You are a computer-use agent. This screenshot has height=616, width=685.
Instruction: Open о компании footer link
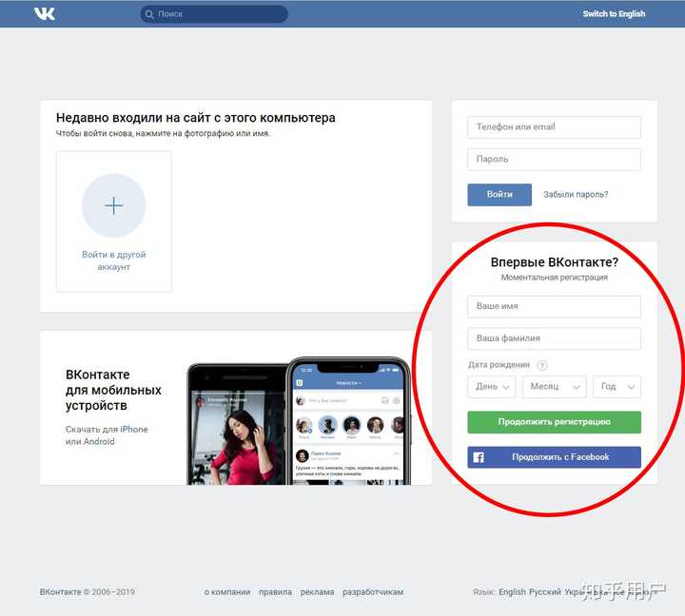pyautogui.click(x=227, y=592)
